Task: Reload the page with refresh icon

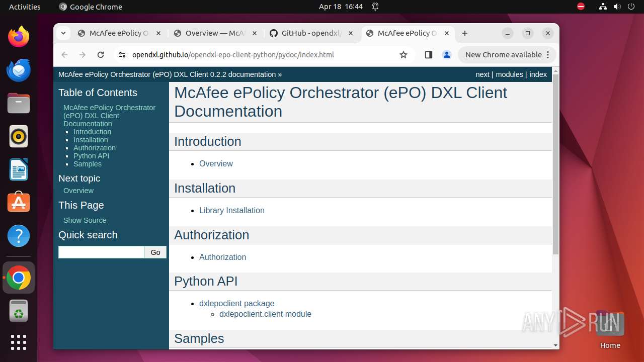Action: click(101, 55)
